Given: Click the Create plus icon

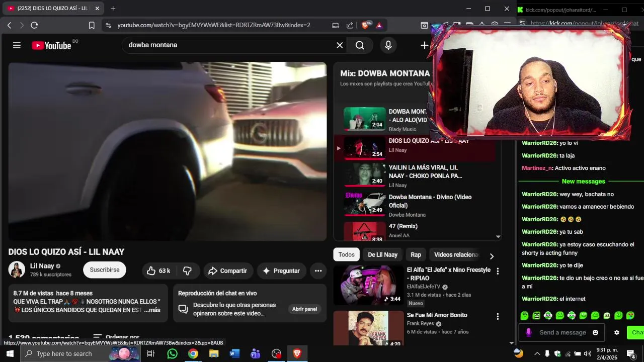Looking at the screenshot, I should coord(424,45).
